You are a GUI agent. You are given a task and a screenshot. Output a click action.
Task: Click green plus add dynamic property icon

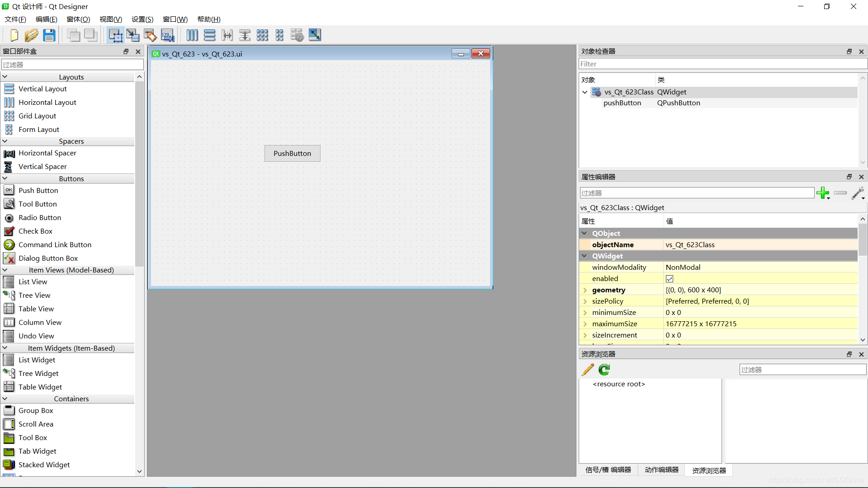click(822, 193)
